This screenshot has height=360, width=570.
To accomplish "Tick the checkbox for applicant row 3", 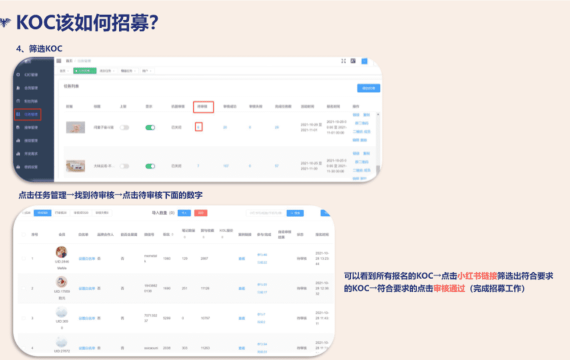I will pos(24,318).
